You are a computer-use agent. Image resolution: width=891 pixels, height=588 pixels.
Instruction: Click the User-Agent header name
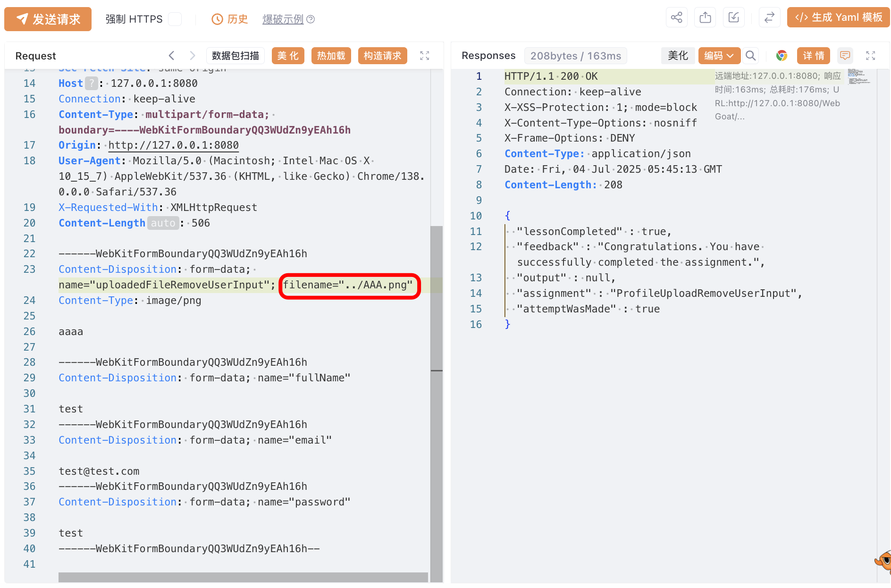90,161
